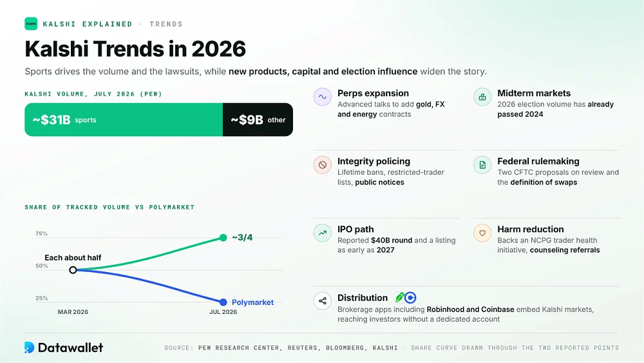
Task: Click the Robinhood feather logo
Action: [x=399, y=297]
